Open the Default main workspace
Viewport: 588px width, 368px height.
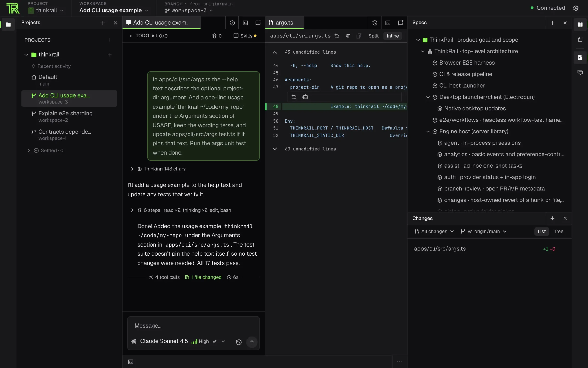pos(69,80)
